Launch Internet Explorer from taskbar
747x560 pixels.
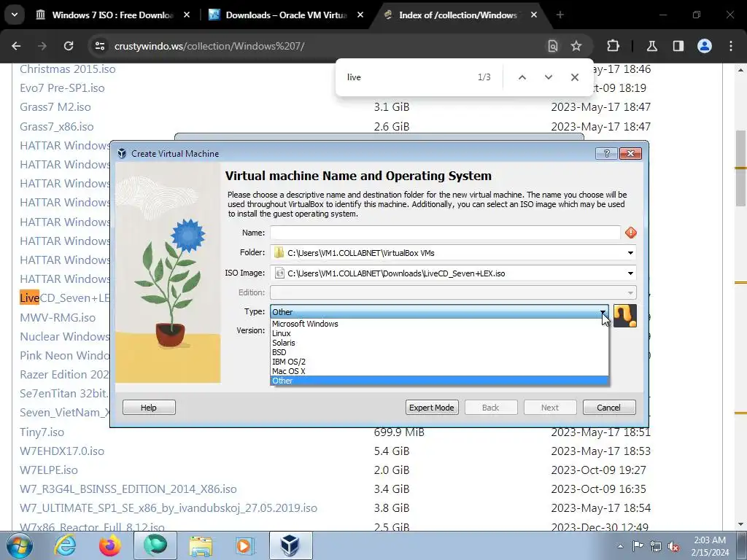[65, 545]
